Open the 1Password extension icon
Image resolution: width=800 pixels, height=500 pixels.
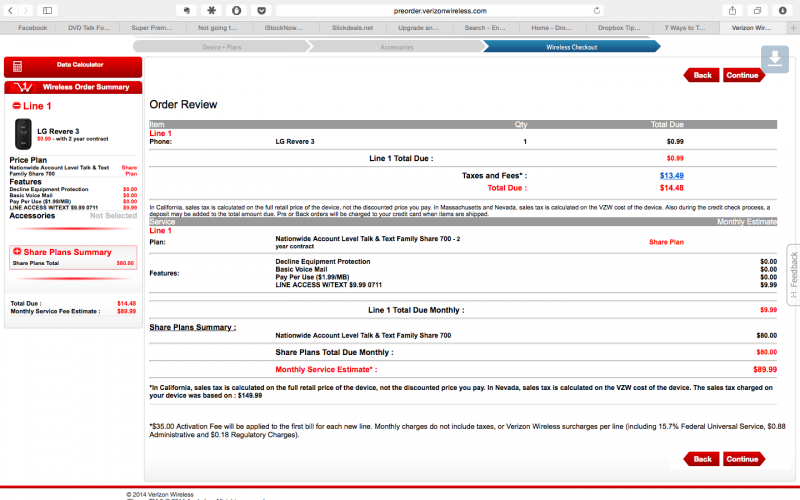[x=236, y=10]
